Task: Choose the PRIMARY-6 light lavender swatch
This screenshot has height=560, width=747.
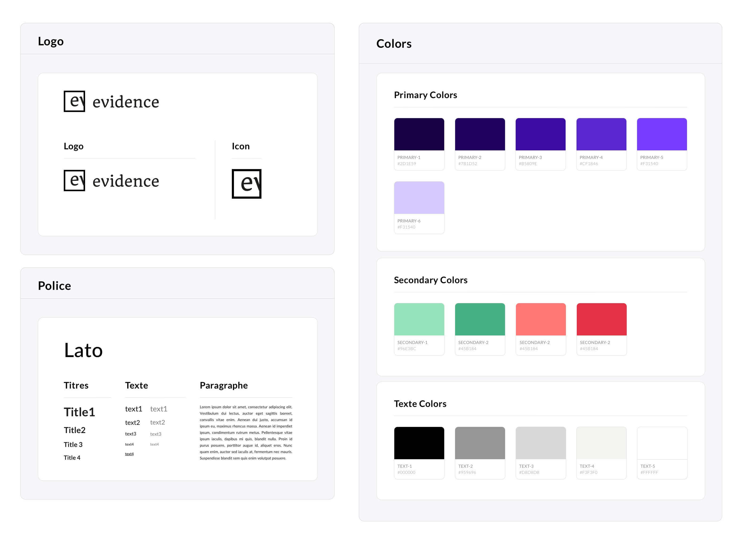Action: pyautogui.click(x=419, y=198)
